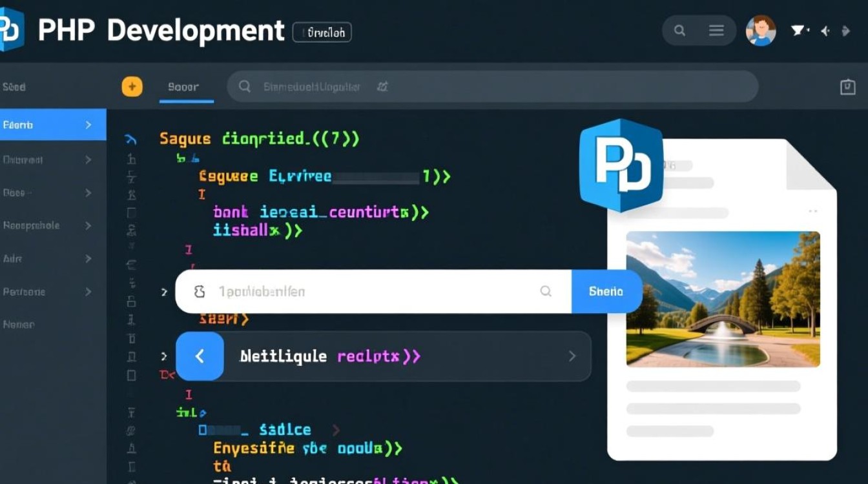
Task: Click the blue hexagon PHP badge on the document
Action: click(621, 165)
